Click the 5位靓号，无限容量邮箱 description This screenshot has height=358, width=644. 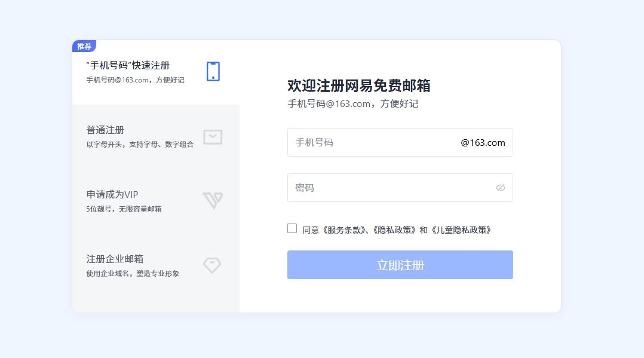(x=124, y=209)
